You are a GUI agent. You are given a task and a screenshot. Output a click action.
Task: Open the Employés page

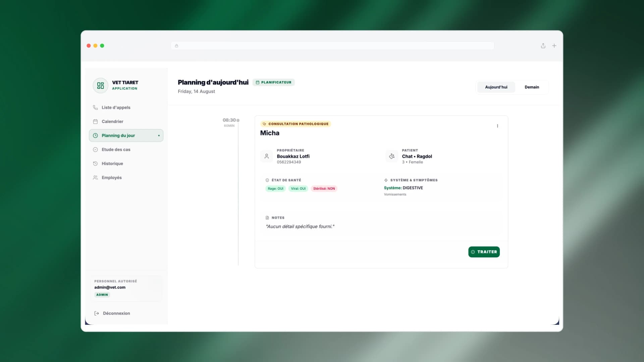126,178
